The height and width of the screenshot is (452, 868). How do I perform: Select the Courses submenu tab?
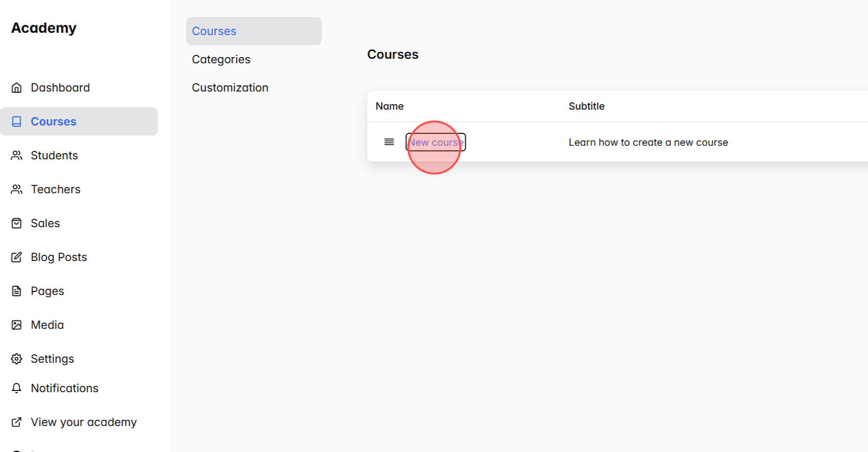tap(214, 31)
